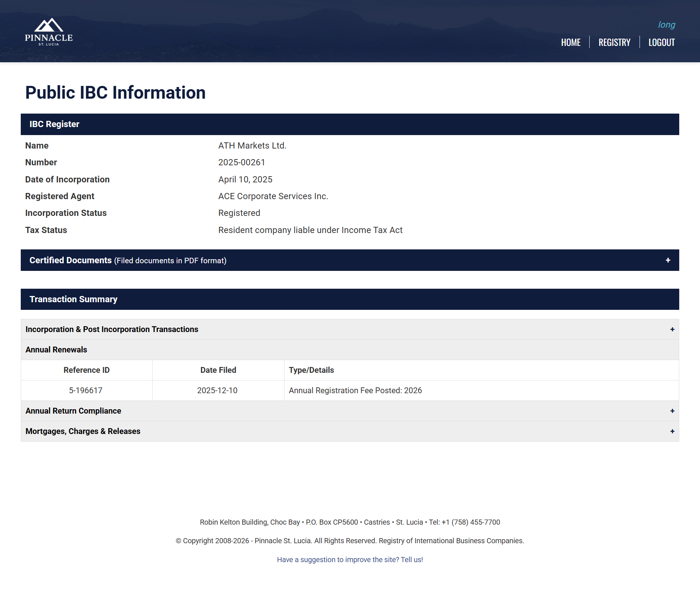Screen dimensions: 700x600
Task: Go to the REGISTRY page
Action: pos(614,42)
